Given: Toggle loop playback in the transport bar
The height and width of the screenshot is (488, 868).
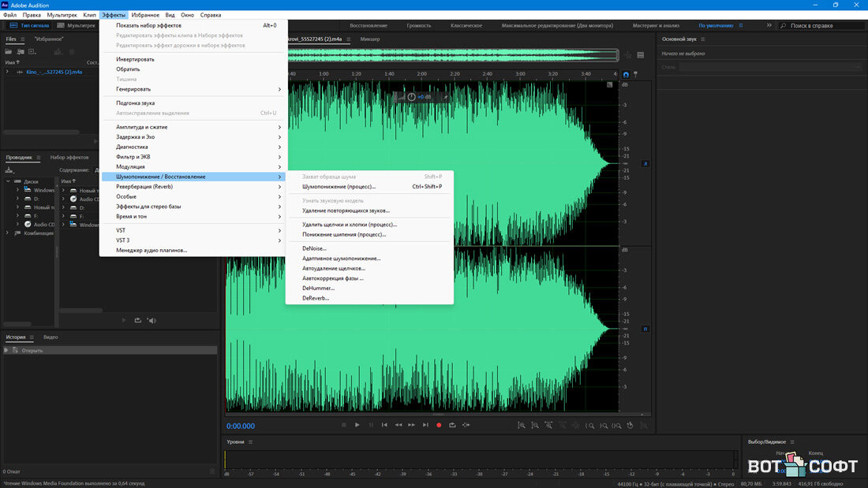Looking at the screenshot, I should pyautogui.click(x=452, y=425).
